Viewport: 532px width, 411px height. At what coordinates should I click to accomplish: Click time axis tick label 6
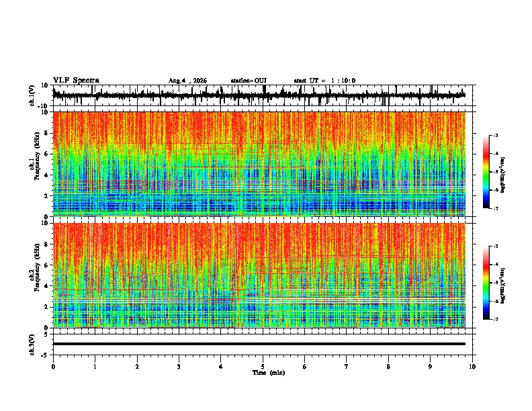305,367
